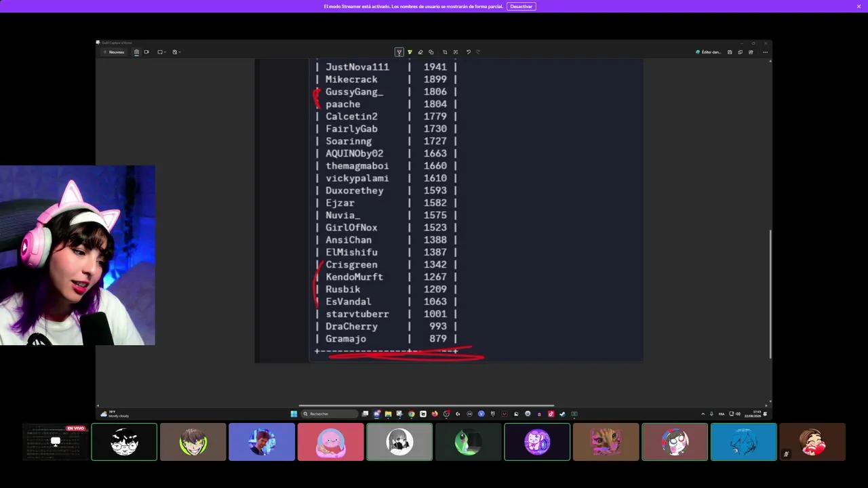Open the weather widget on the taskbar
Image resolution: width=868 pixels, height=488 pixels.
[115, 413]
